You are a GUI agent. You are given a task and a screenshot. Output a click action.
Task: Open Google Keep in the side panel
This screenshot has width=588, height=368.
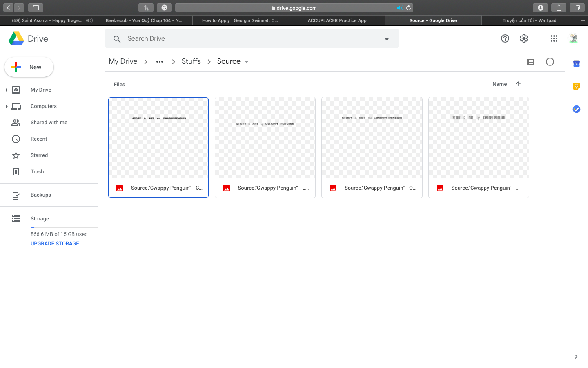(576, 86)
